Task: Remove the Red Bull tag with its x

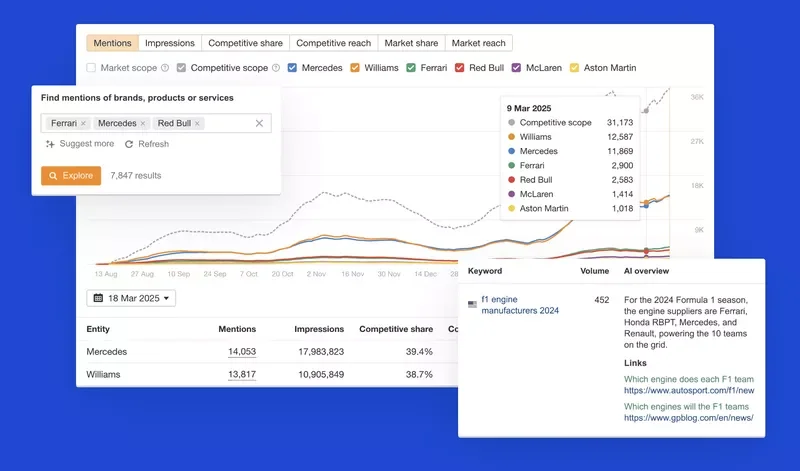Action: (x=197, y=123)
